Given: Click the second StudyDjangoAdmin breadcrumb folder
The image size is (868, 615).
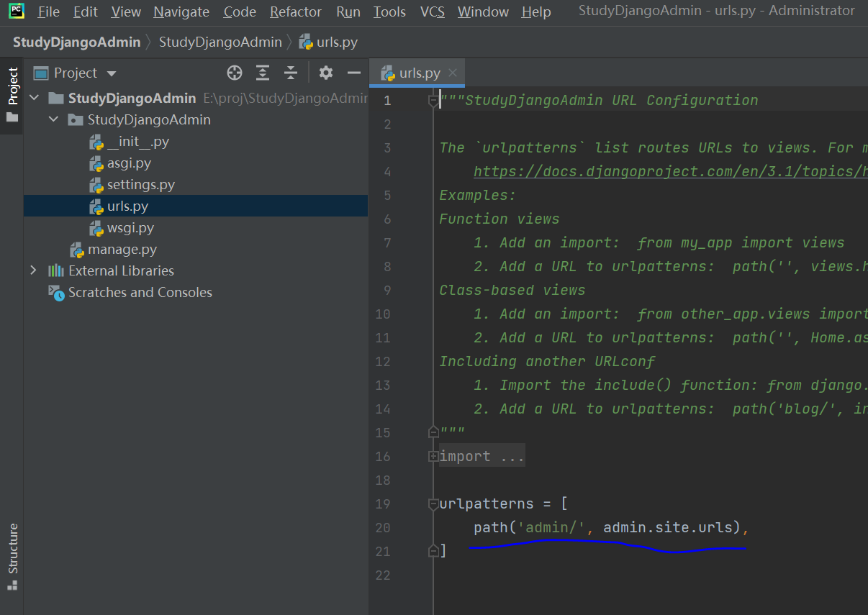Looking at the screenshot, I should point(220,42).
